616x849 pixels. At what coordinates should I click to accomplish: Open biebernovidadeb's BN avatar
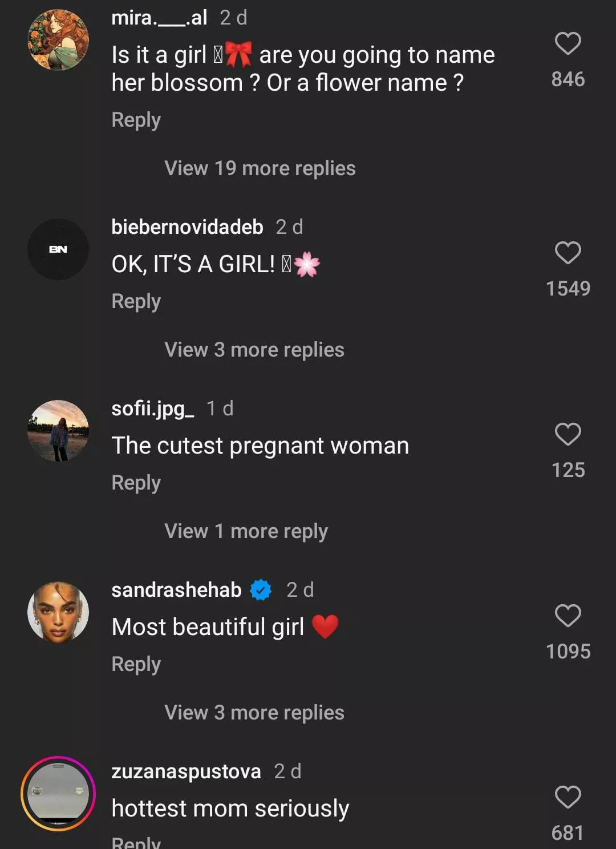pos(58,249)
